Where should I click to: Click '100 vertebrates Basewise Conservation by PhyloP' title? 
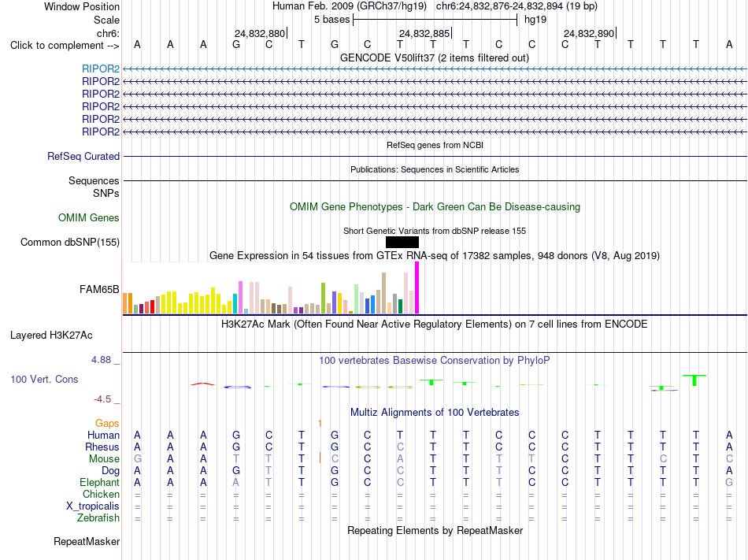point(435,360)
